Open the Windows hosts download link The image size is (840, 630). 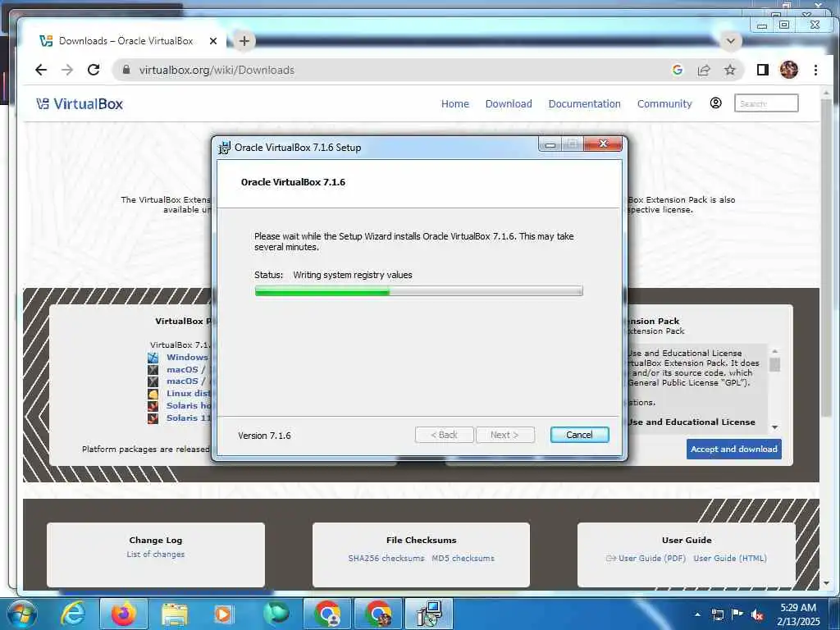(x=187, y=357)
